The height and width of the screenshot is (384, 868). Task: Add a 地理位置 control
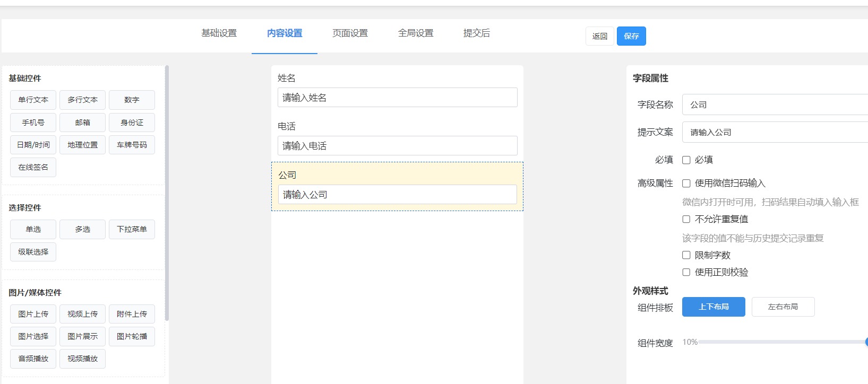click(x=82, y=145)
